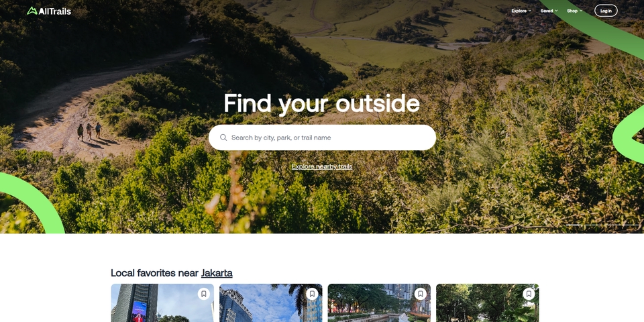Save the fourth trail card bookmark
644x322 pixels.
(x=529, y=294)
